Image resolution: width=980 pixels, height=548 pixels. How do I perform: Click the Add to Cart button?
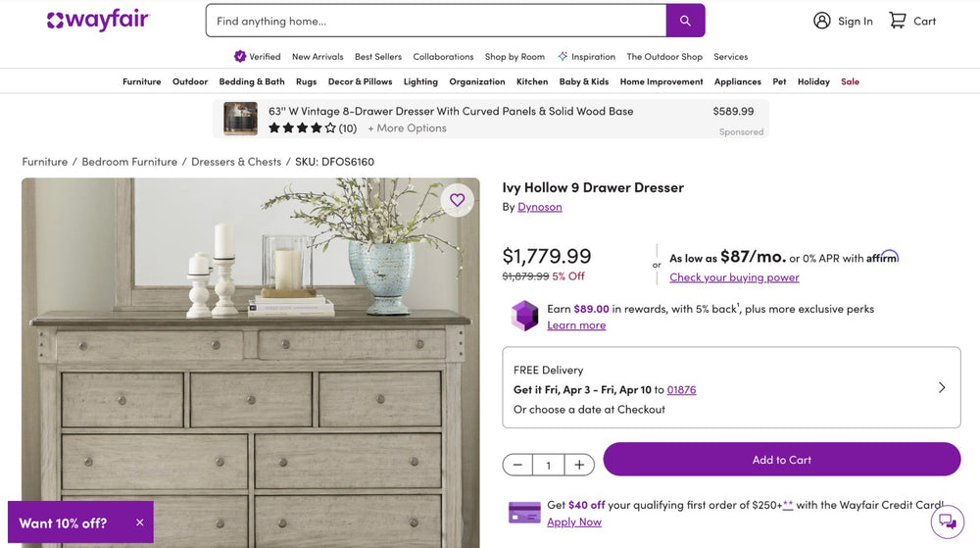(781, 460)
